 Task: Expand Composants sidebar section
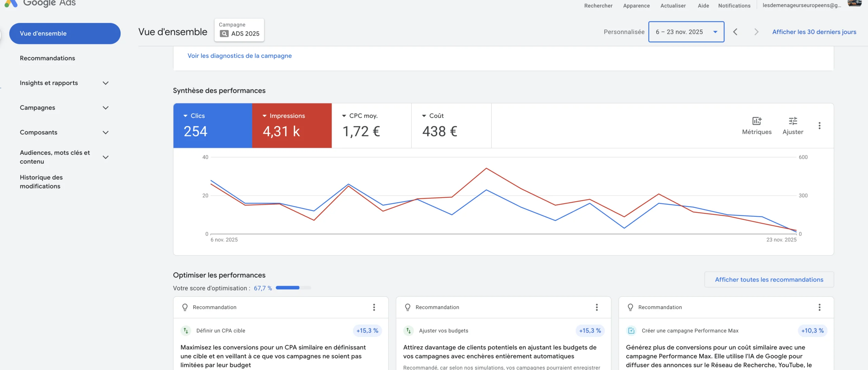(x=105, y=132)
